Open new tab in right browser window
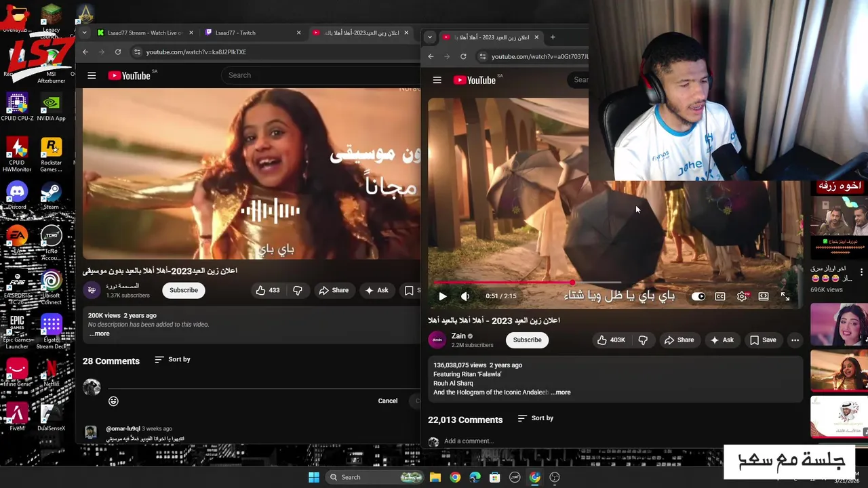 tap(553, 37)
